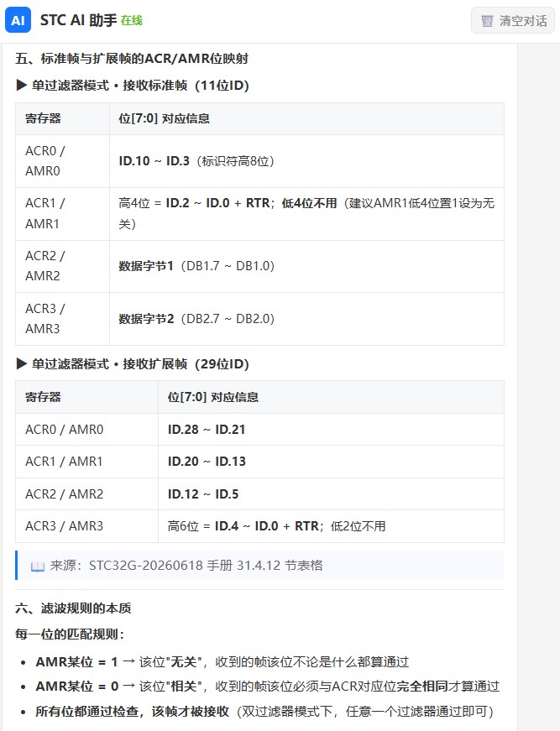
Task: Click the cell ID.28 ~ ID.21
Action: pos(331,430)
